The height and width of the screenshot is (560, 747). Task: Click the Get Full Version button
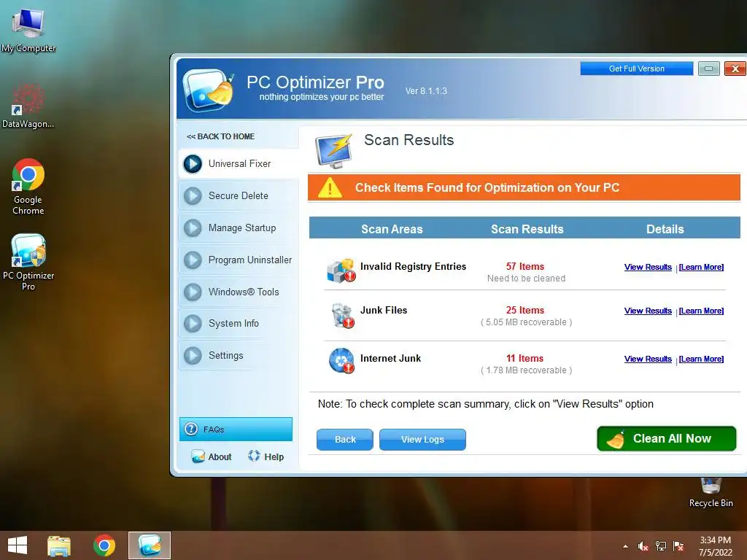point(636,69)
